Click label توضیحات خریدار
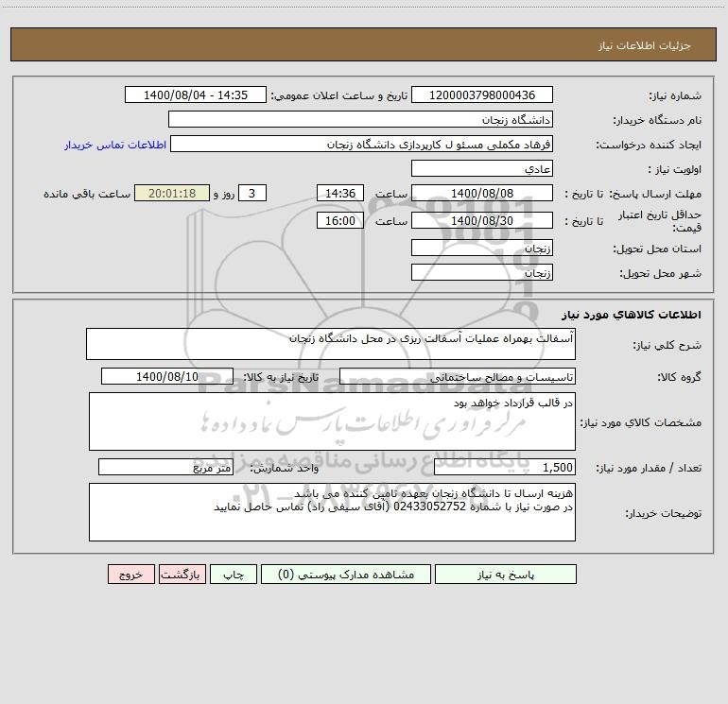Image resolution: width=728 pixels, height=704 pixels. pyautogui.click(x=663, y=513)
